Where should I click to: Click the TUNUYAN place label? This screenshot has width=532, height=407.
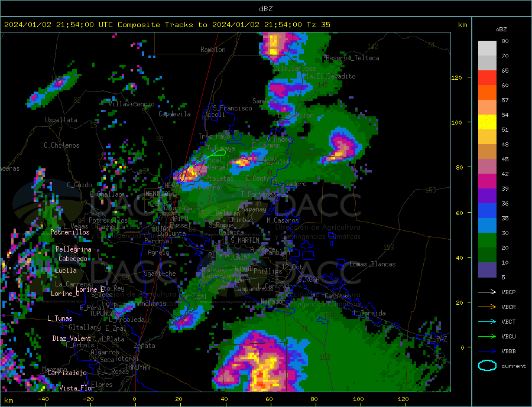point(138,367)
